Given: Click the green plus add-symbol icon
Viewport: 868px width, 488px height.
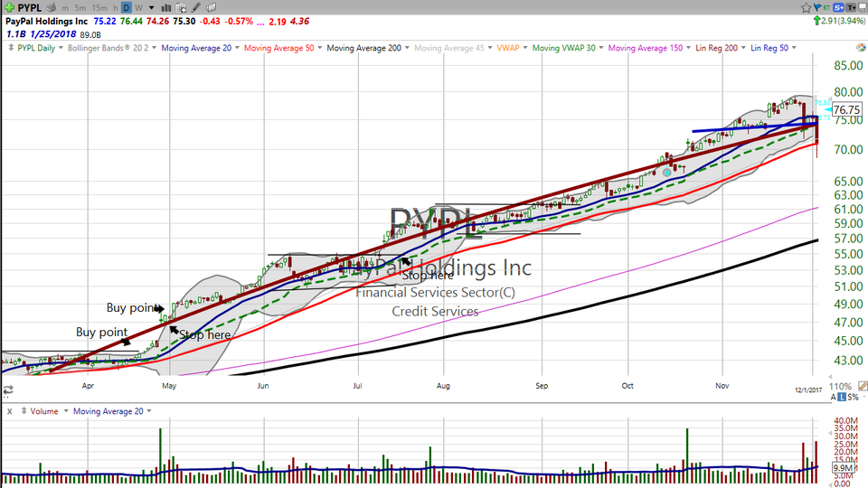Looking at the screenshot, I should [x=9, y=8].
